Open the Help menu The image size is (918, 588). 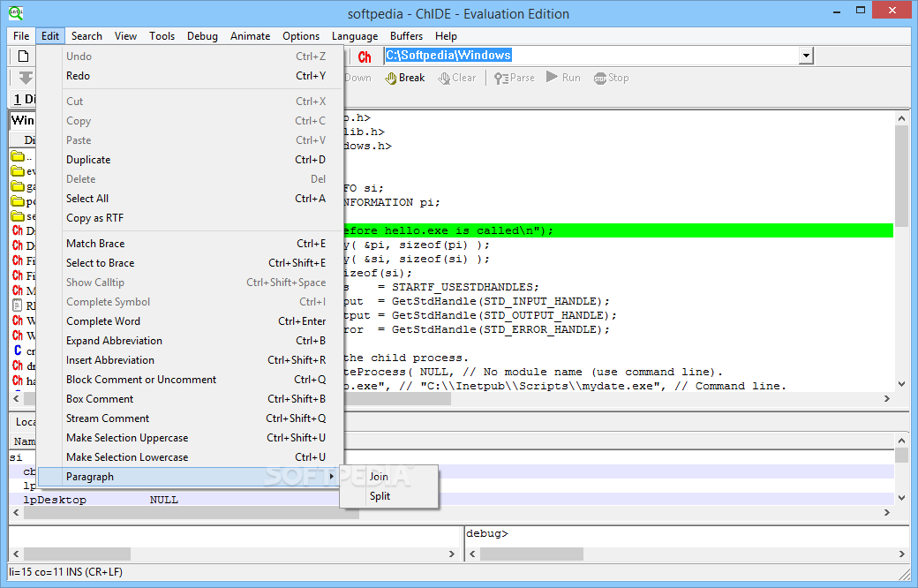tap(446, 36)
